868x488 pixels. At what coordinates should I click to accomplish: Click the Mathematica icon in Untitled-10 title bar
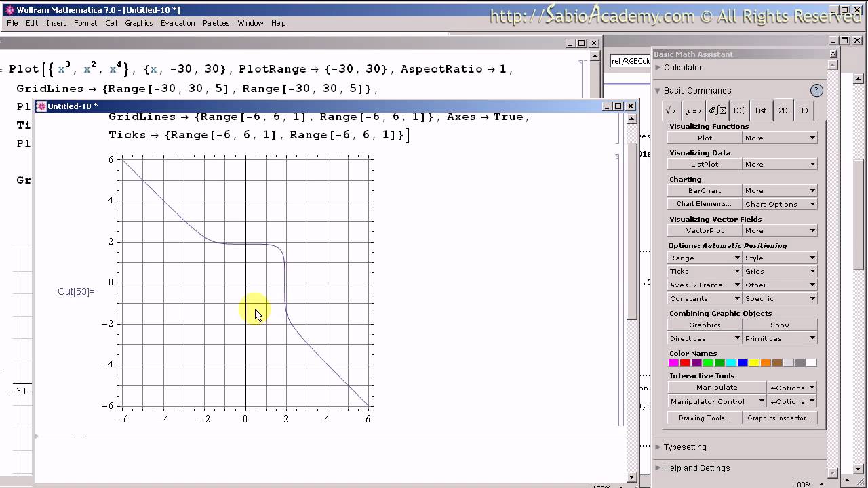point(41,106)
